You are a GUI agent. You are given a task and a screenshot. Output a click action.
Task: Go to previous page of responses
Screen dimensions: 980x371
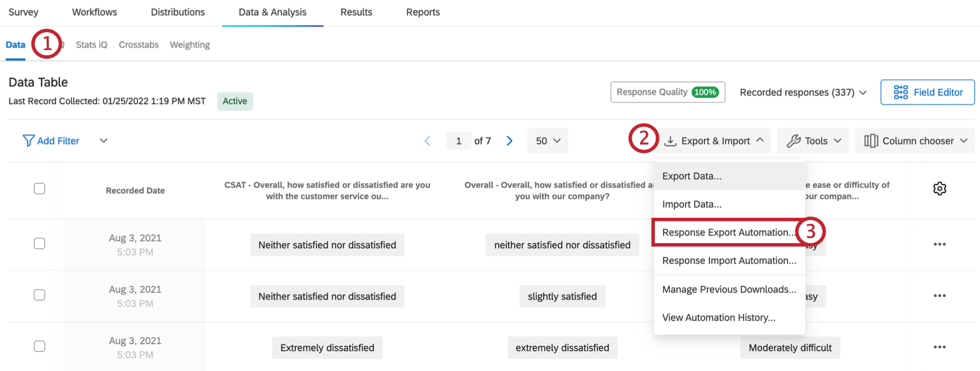[427, 141]
